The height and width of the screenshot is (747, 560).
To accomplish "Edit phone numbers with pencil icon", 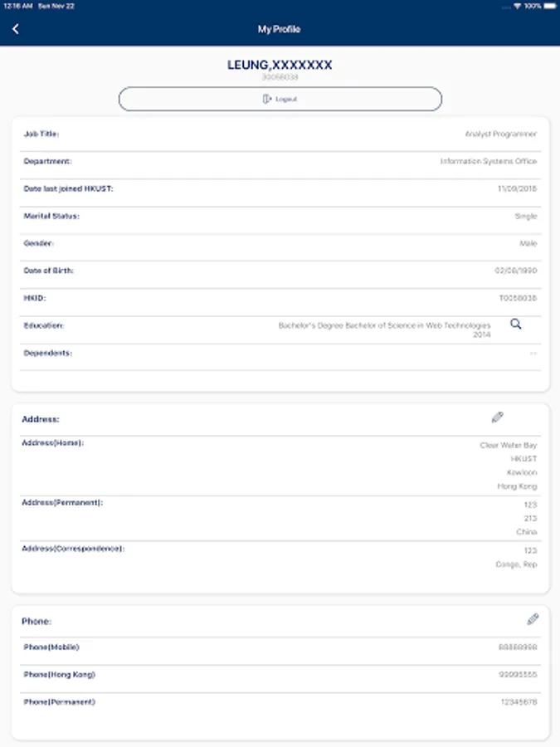I will pyautogui.click(x=533, y=619).
